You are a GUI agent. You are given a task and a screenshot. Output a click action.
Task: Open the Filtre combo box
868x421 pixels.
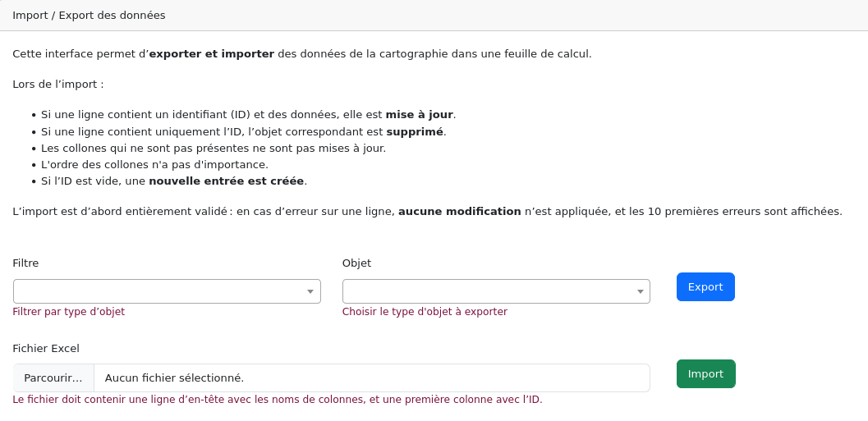[160, 291]
